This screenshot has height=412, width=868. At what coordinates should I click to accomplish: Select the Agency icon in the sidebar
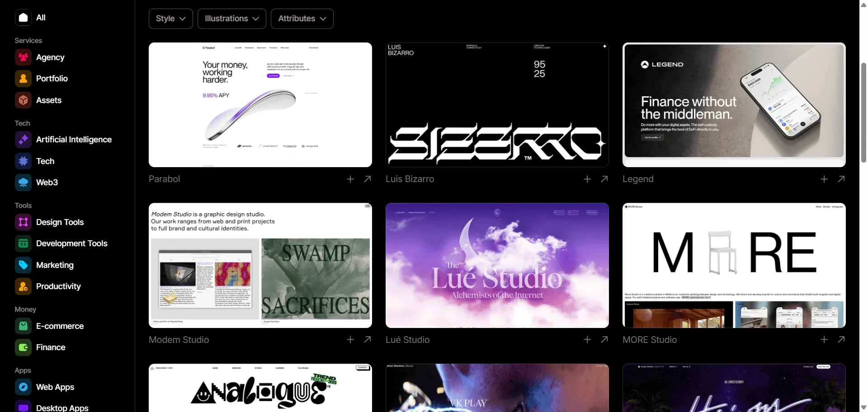(x=23, y=57)
